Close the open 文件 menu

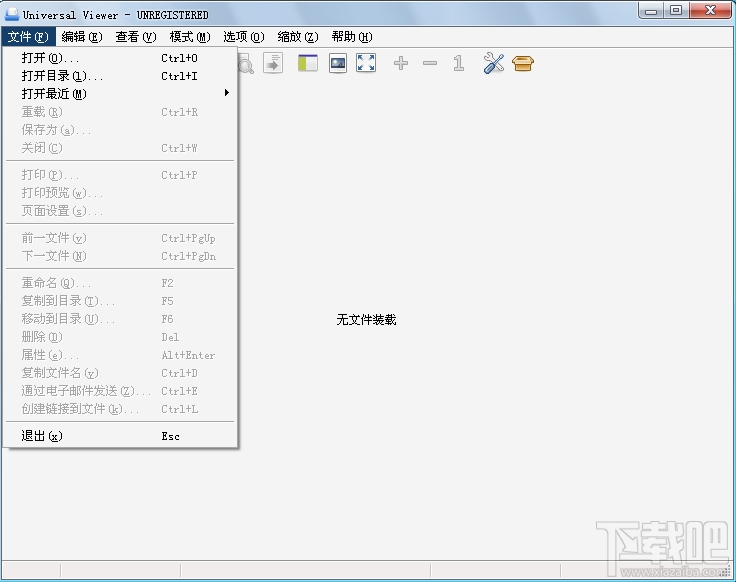pos(28,37)
